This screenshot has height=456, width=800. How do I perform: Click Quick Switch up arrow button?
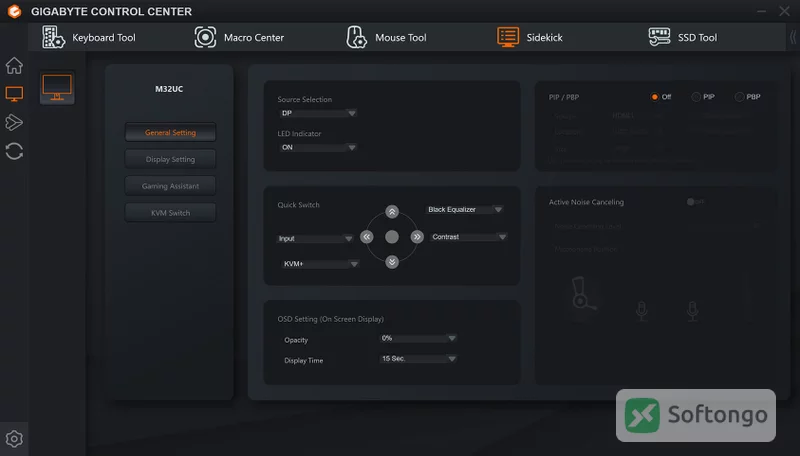(392, 212)
